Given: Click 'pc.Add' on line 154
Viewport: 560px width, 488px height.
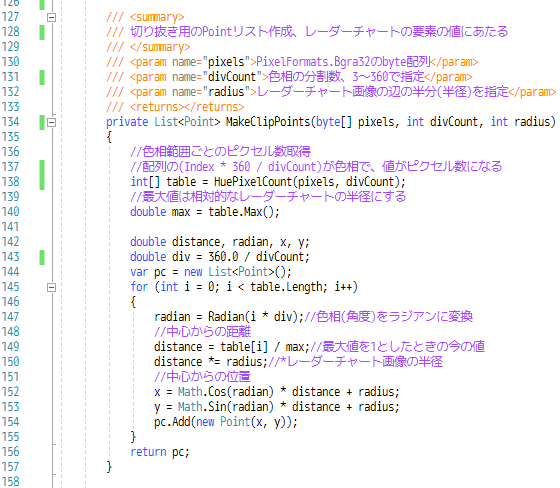Looking at the screenshot, I should tap(172, 422).
